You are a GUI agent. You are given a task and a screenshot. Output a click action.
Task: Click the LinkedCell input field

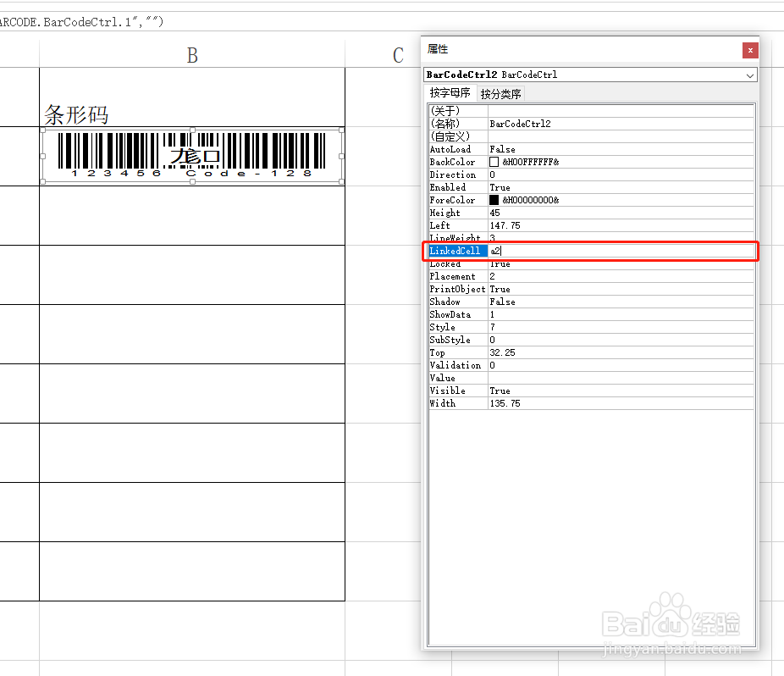click(x=621, y=251)
